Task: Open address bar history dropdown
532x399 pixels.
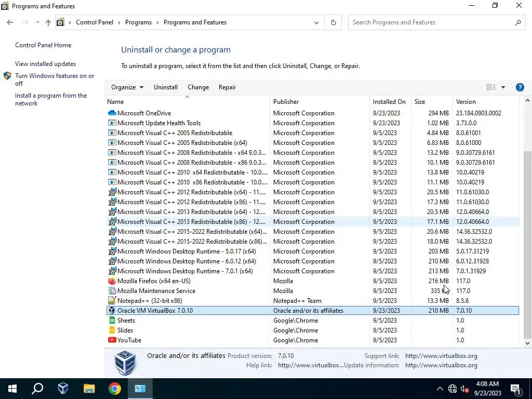Action: click(x=316, y=23)
